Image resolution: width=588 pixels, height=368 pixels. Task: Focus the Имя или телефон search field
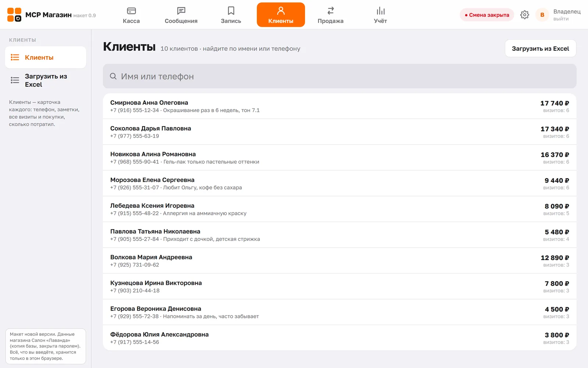340,76
